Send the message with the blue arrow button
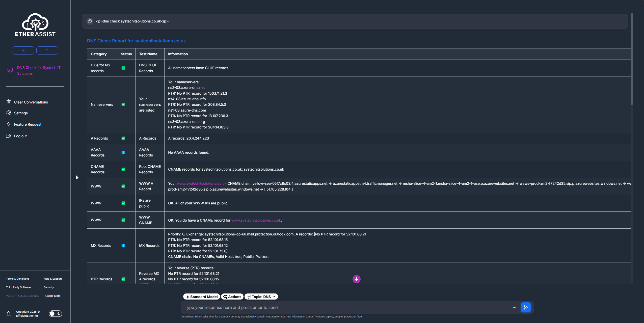The height and width of the screenshot is (323, 644). click(526, 307)
